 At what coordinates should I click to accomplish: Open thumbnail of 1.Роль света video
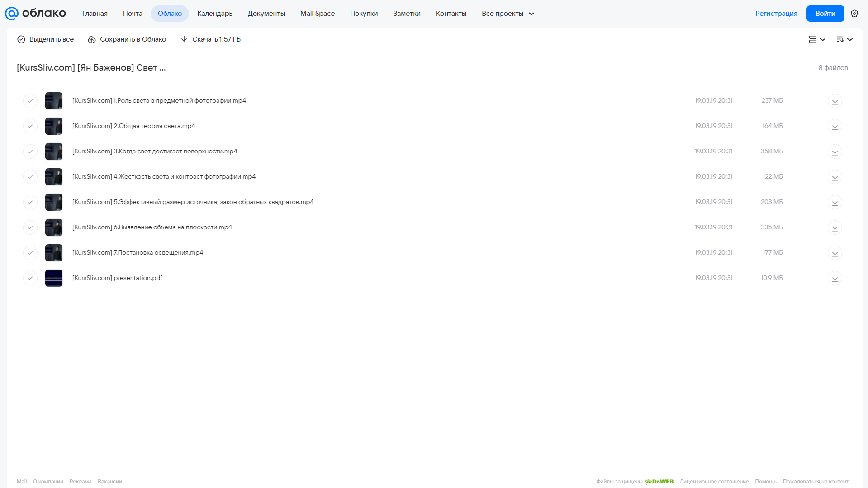pos(54,101)
